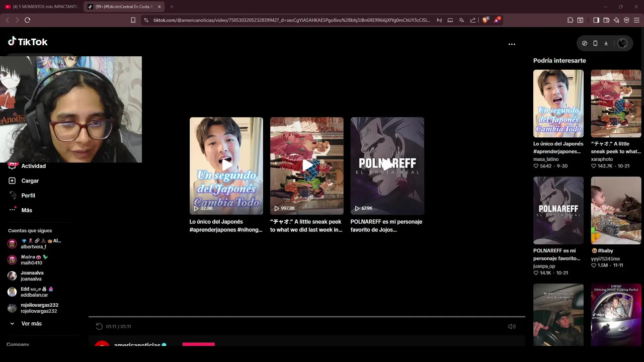Image resolution: width=644 pixels, height=362 pixels.
Task: Open the Brave VPN shield icon
Action: [x=626, y=20]
